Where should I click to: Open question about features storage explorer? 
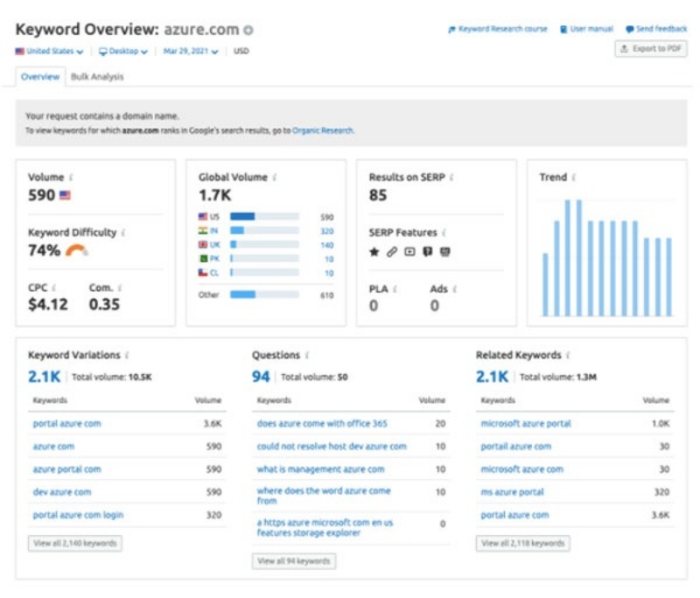[x=325, y=527]
